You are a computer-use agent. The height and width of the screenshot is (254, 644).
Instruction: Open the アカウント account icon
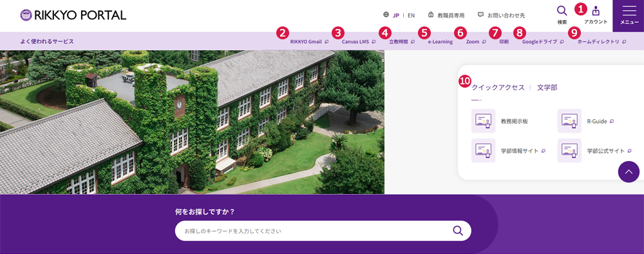pos(596,15)
